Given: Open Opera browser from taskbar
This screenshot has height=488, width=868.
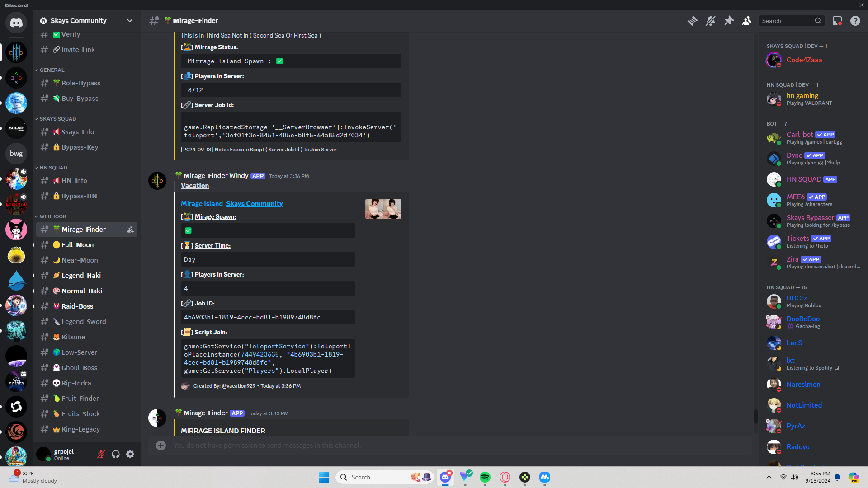Looking at the screenshot, I should [x=505, y=477].
